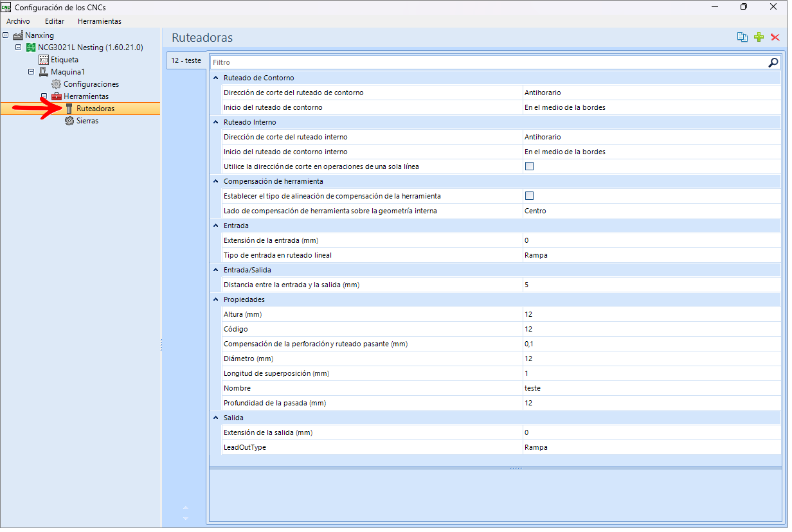
Task: Open internal contour start value field
Action: 651,152
